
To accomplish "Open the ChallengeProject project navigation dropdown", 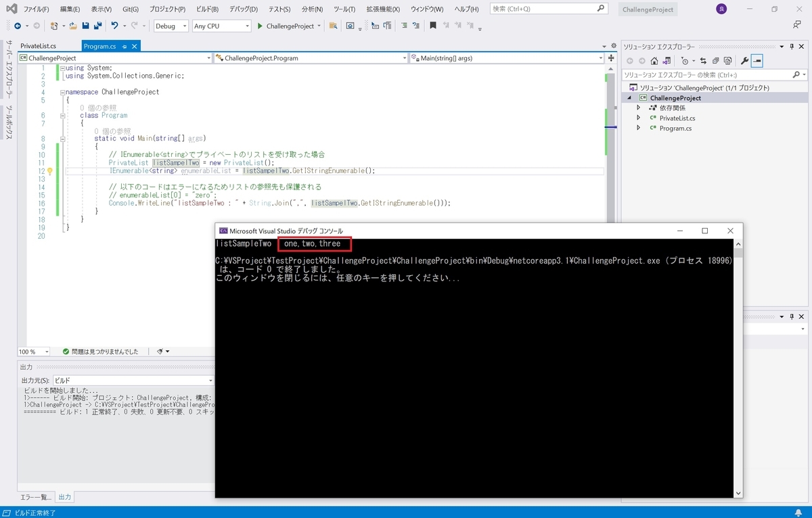I will 114,58.
